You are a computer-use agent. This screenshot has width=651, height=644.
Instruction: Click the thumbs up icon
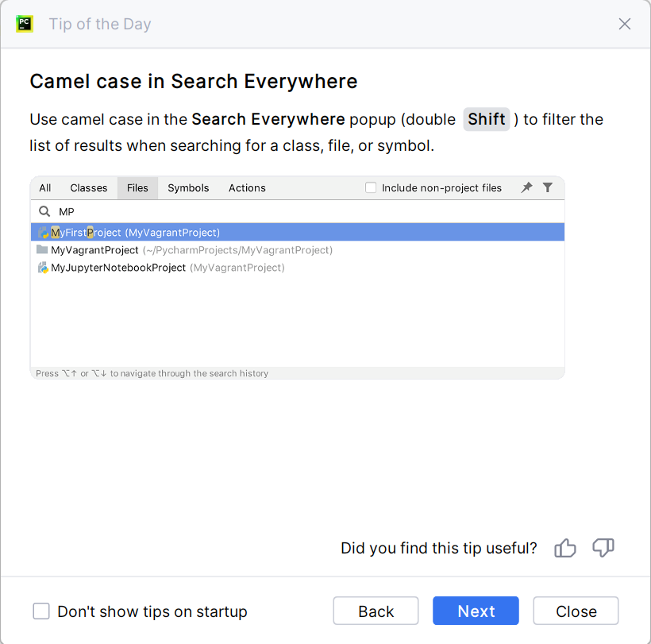[565, 548]
